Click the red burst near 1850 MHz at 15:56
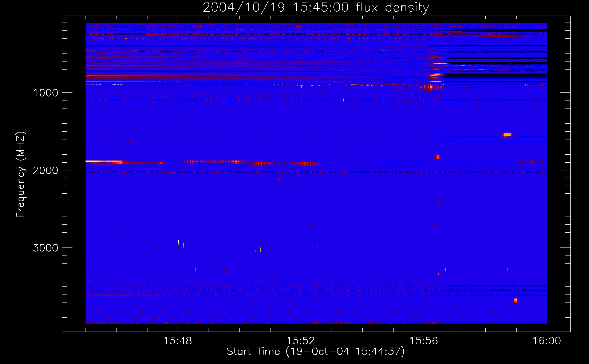The height and width of the screenshot is (364, 589). (438, 157)
